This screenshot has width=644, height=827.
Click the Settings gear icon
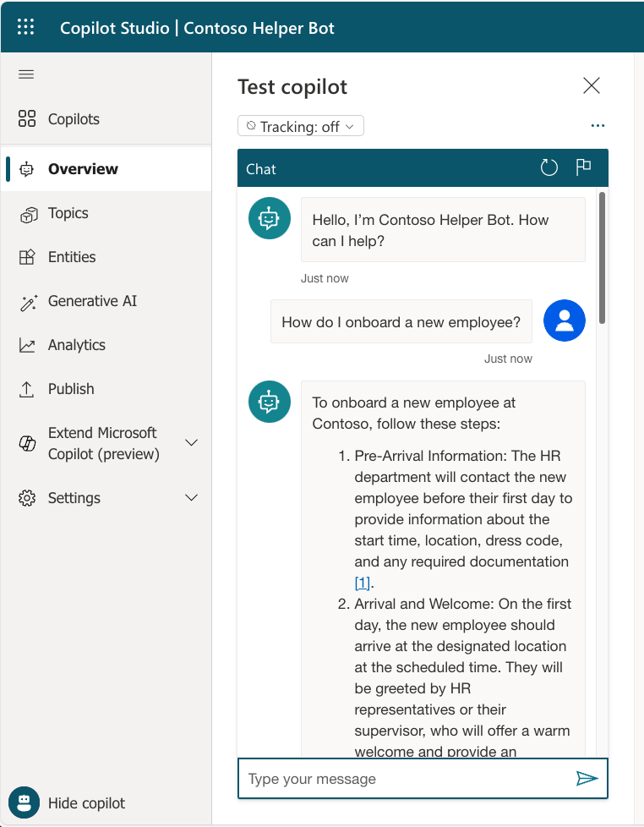pos(27,498)
